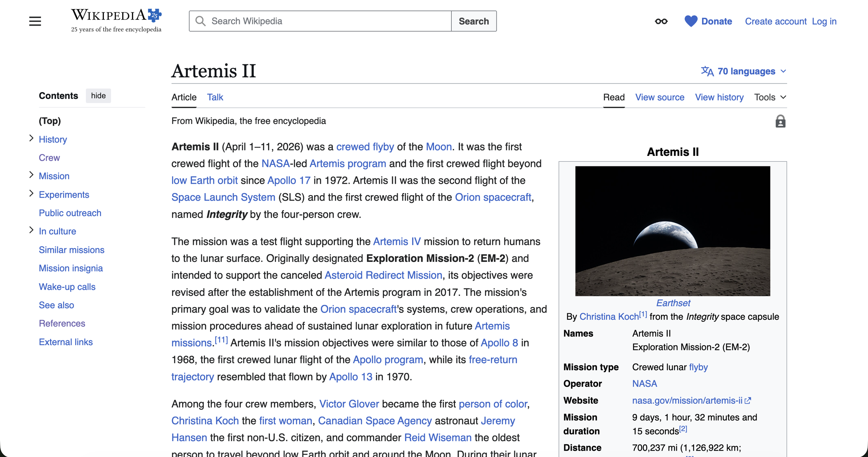Open the appearance glasses icon
The width and height of the screenshot is (868, 457).
click(x=661, y=22)
